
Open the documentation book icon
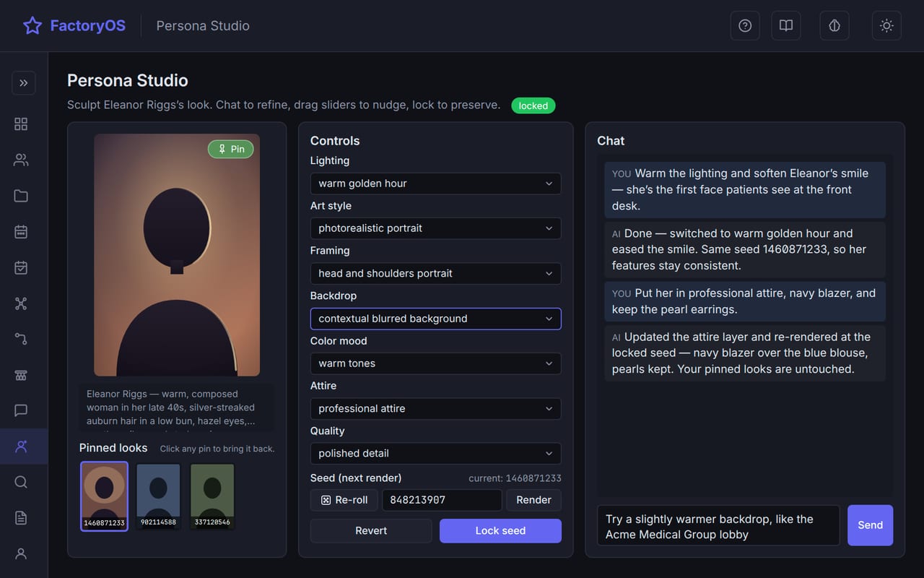click(x=786, y=26)
